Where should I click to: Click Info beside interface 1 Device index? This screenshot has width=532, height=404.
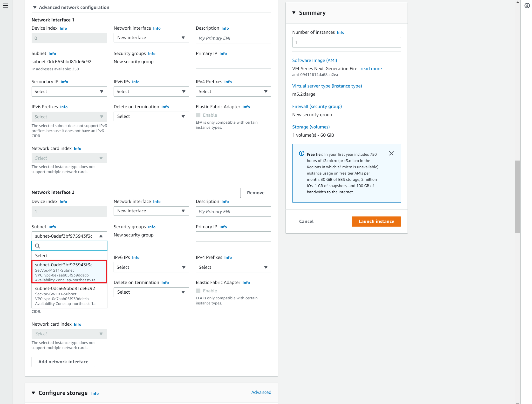click(63, 28)
